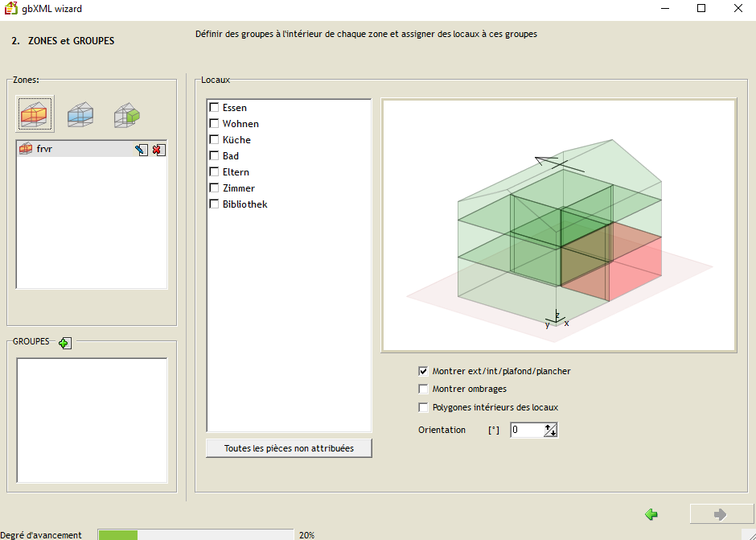Image resolution: width=756 pixels, height=540 pixels.
Task: Click the Wohnen label text
Action: 240,124
